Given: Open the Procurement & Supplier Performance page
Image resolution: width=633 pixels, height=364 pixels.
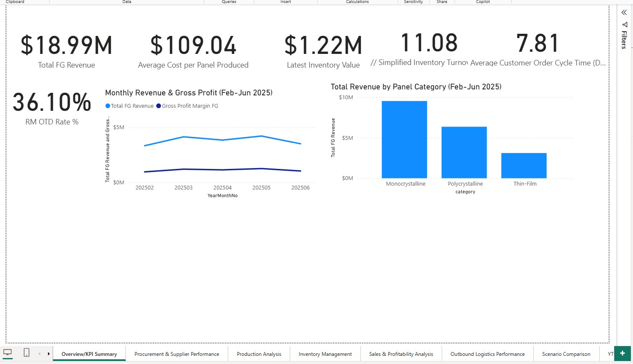Looking at the screenshot, I should click(176, 354).
